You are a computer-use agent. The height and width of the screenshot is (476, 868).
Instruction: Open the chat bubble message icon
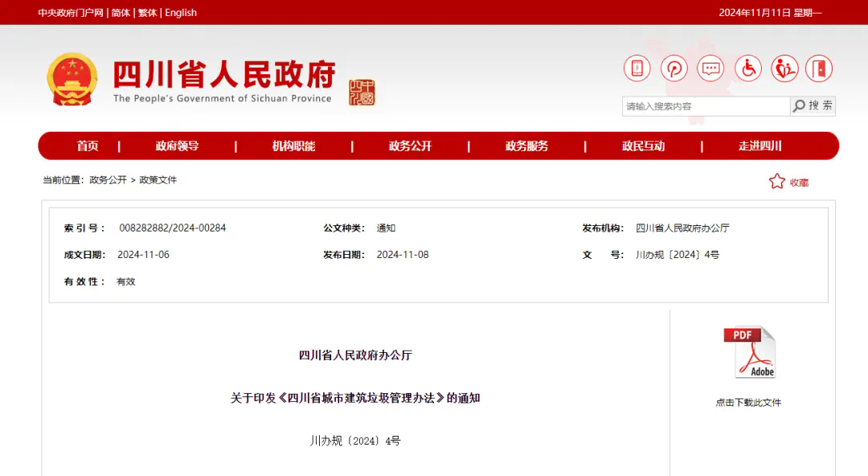tap(710, 68)
